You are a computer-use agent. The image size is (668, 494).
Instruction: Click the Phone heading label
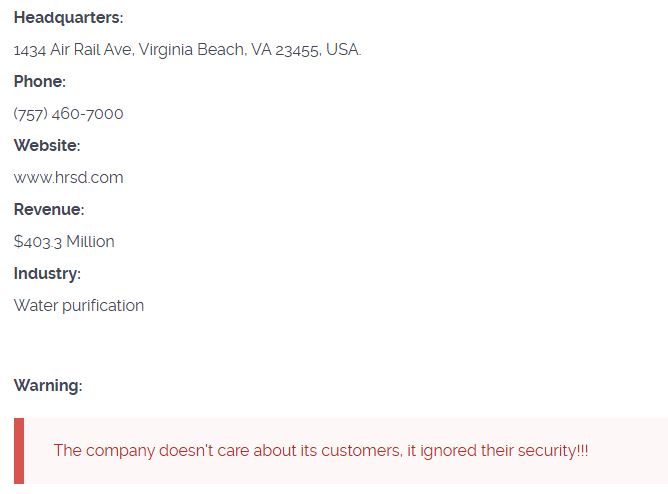pos(40,82)
